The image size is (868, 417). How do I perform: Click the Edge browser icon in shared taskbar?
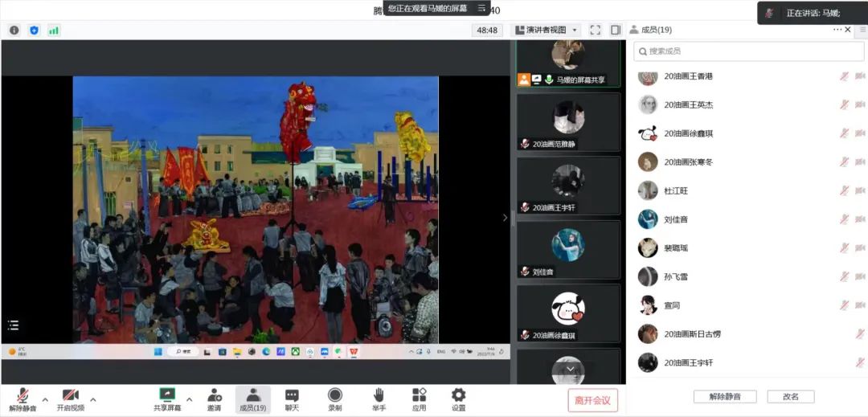(266, 351)
